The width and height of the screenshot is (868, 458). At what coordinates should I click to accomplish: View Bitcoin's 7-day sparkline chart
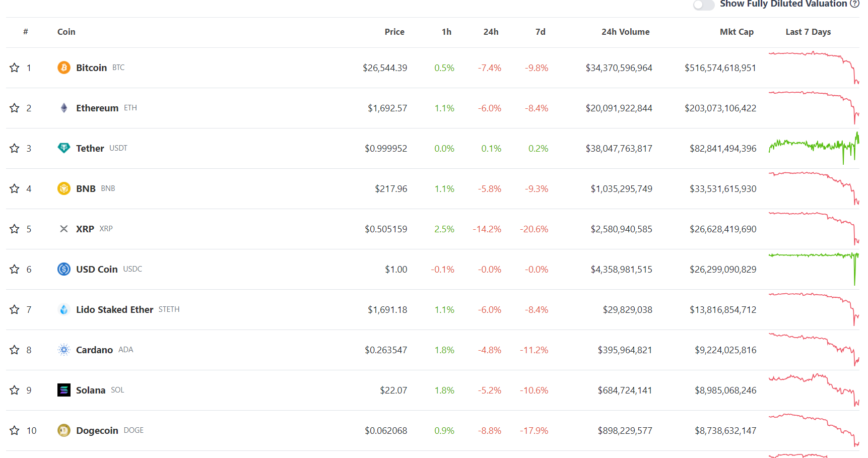(x=814, y=68)
